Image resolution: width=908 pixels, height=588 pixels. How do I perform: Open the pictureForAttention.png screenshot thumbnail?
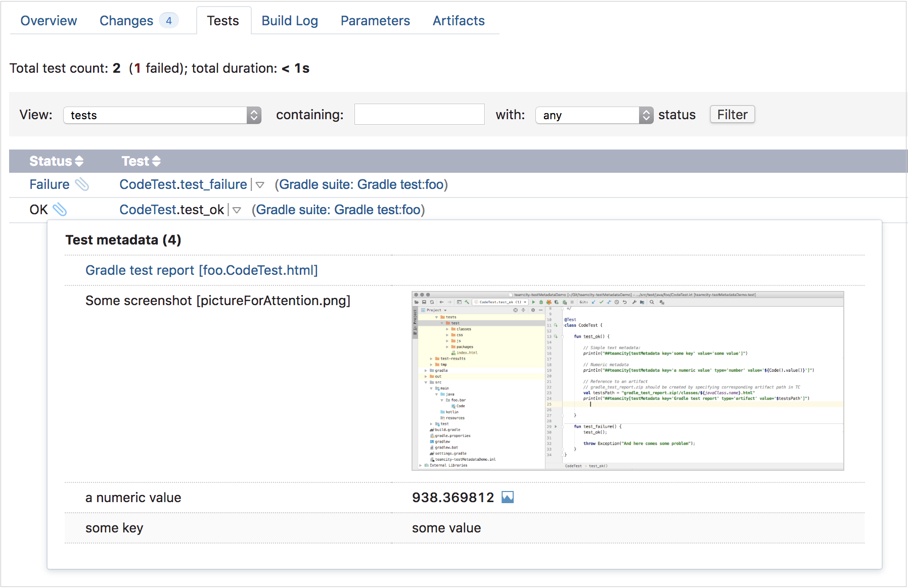(627, 381)
